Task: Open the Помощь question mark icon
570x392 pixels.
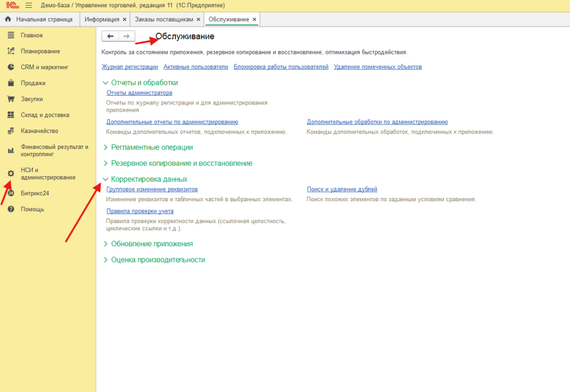Action: click(10, 210)
